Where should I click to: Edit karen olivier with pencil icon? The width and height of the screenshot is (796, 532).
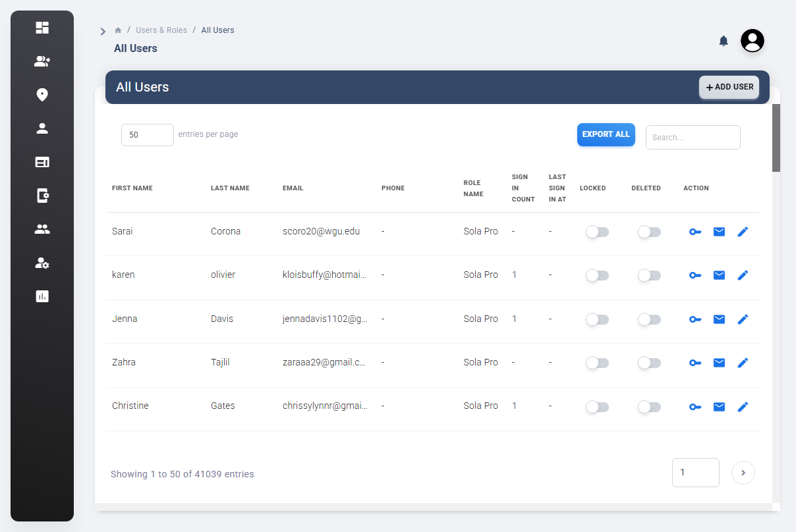pyautogui.click(x=743, y=275)
